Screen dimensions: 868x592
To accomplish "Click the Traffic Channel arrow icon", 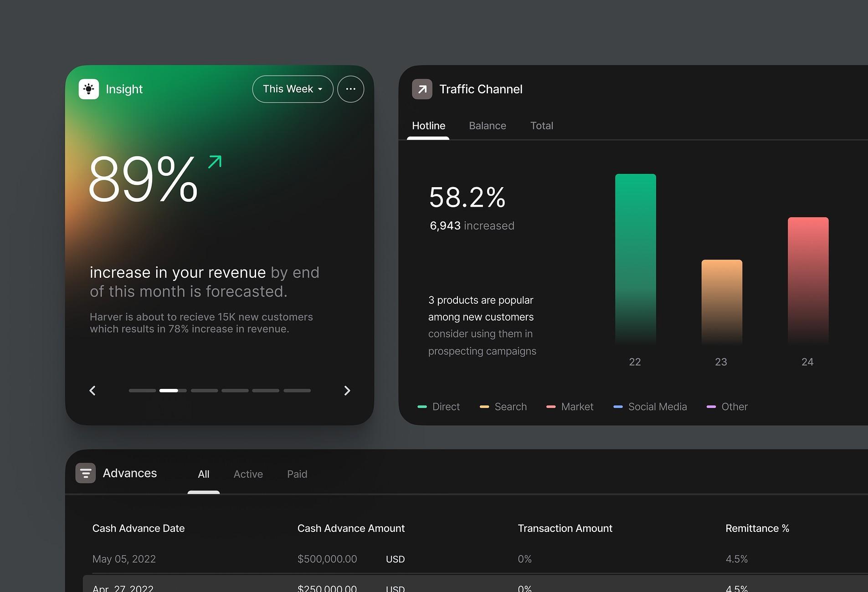I will pos(422,89).
